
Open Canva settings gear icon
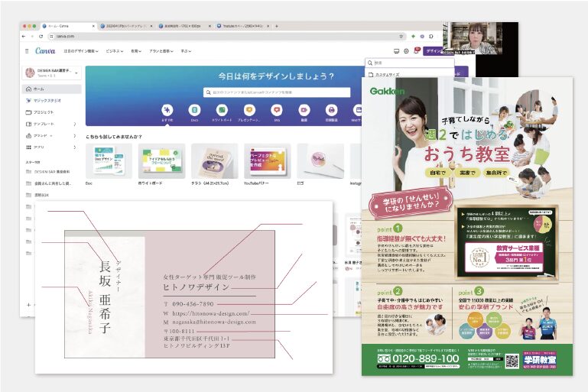click(x=406, y=51)
